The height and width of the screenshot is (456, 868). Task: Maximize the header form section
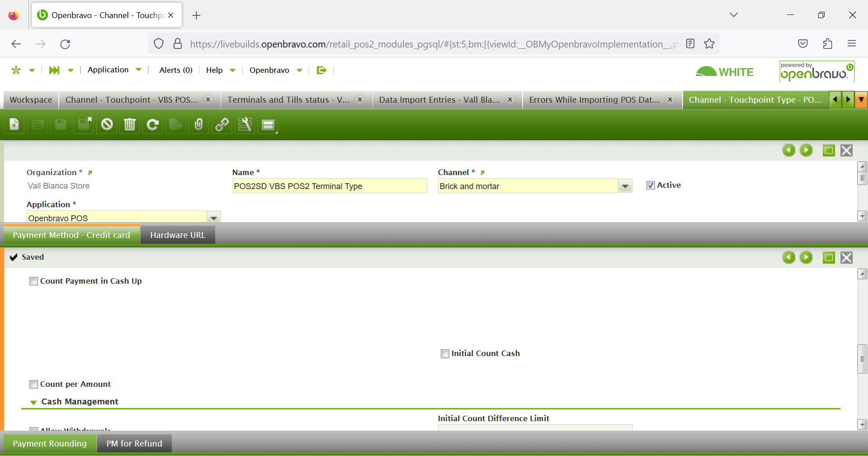tap(829, 150)
